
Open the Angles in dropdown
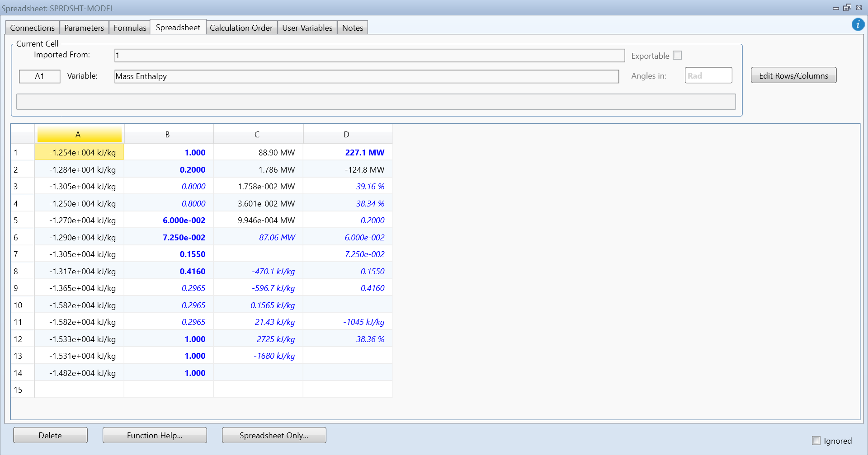tap(708, 75)
